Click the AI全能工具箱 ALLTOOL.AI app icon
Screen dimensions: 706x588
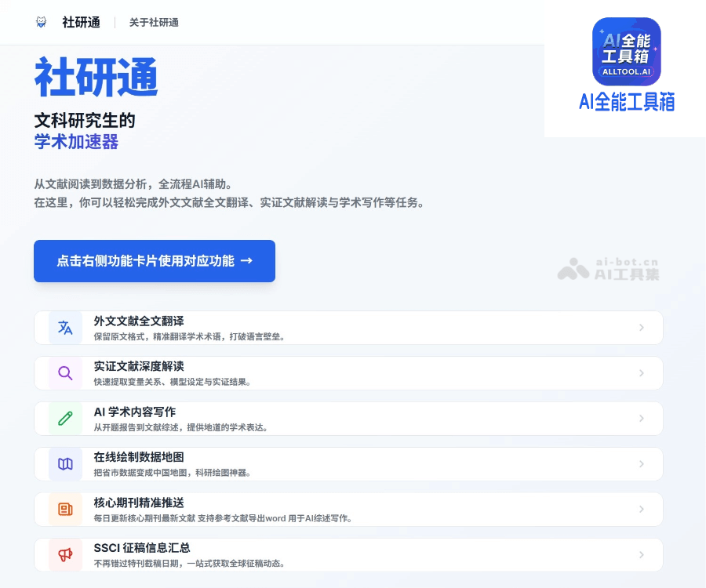click(x=626, y=51)
